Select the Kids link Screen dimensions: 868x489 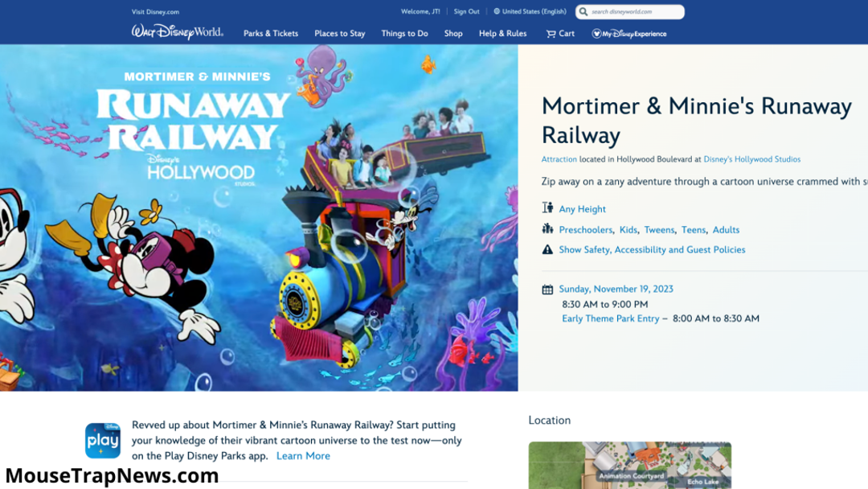coord(628,230)
